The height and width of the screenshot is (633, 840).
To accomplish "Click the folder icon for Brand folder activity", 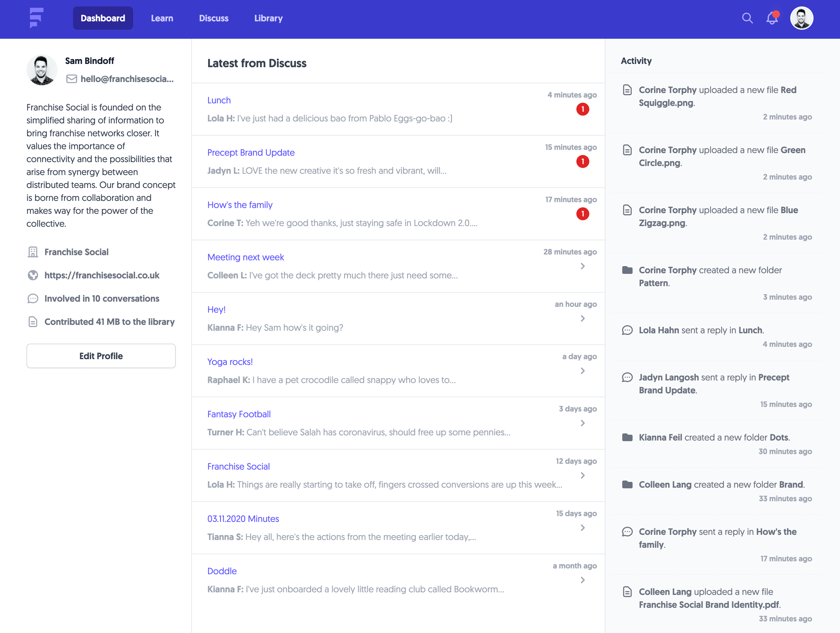I will [627, 485].
